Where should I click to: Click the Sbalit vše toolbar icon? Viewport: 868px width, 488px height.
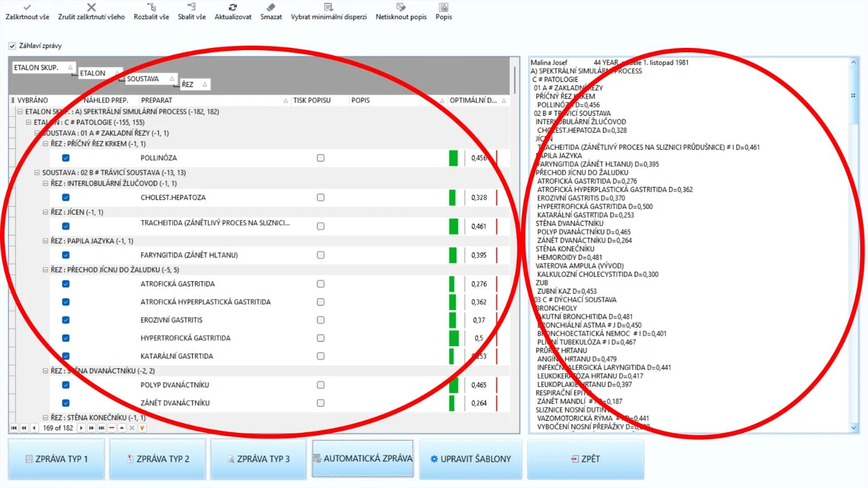(192, 7)
